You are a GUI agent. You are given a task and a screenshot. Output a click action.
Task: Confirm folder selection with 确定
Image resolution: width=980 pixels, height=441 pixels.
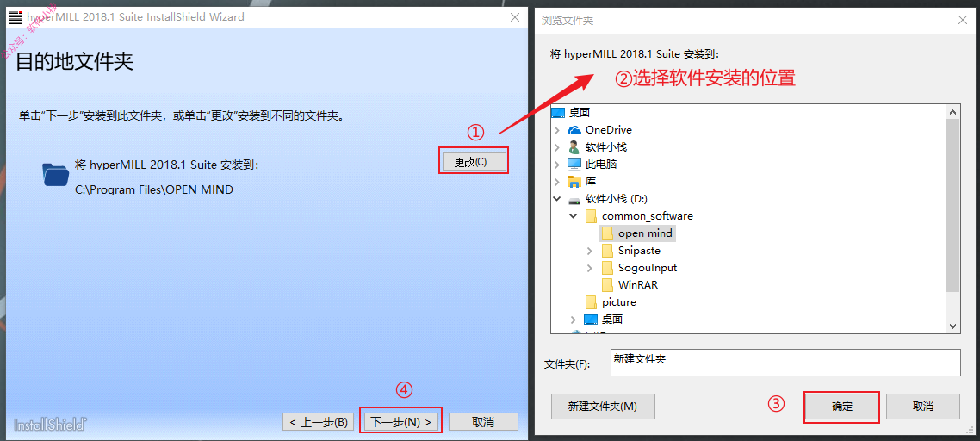click(x=842, y=406)
